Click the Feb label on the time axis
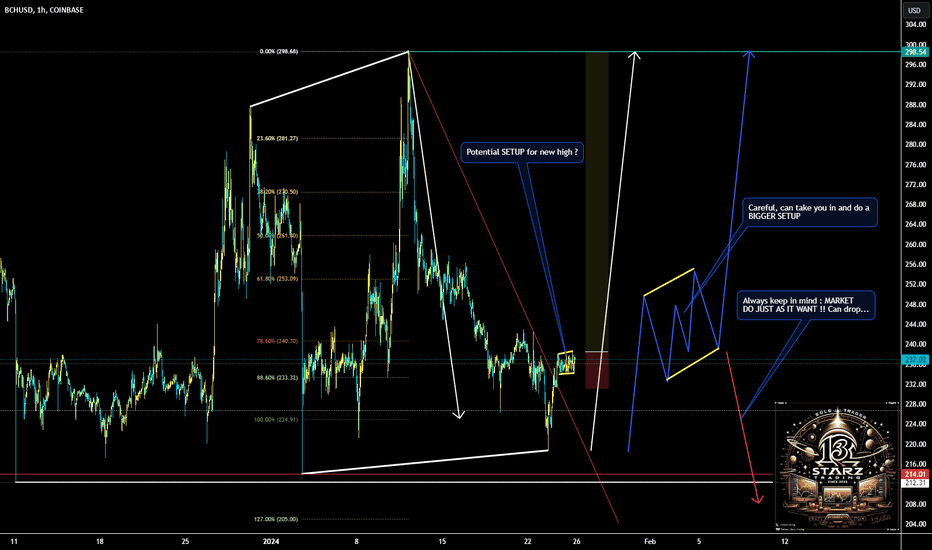 tap(650, 542)
